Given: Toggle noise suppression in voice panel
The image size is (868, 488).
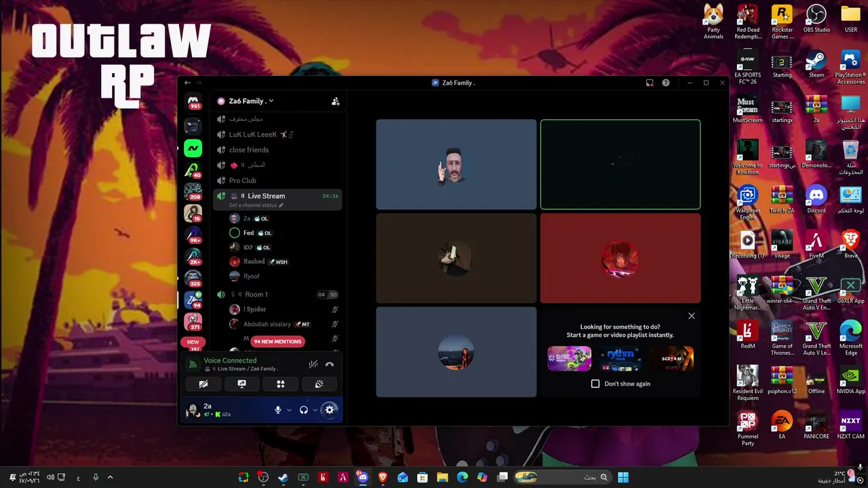Looking at the screenshot, I should pos(313,365).
